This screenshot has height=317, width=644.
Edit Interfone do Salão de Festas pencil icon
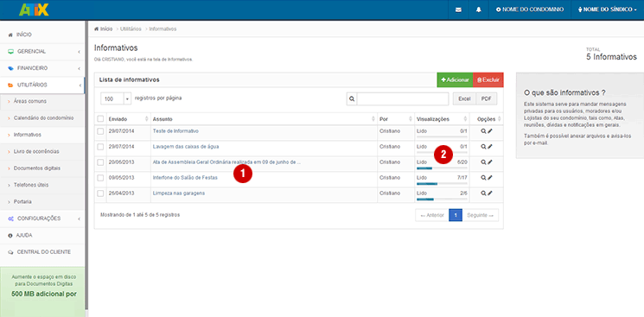click(x=490, y=178)
